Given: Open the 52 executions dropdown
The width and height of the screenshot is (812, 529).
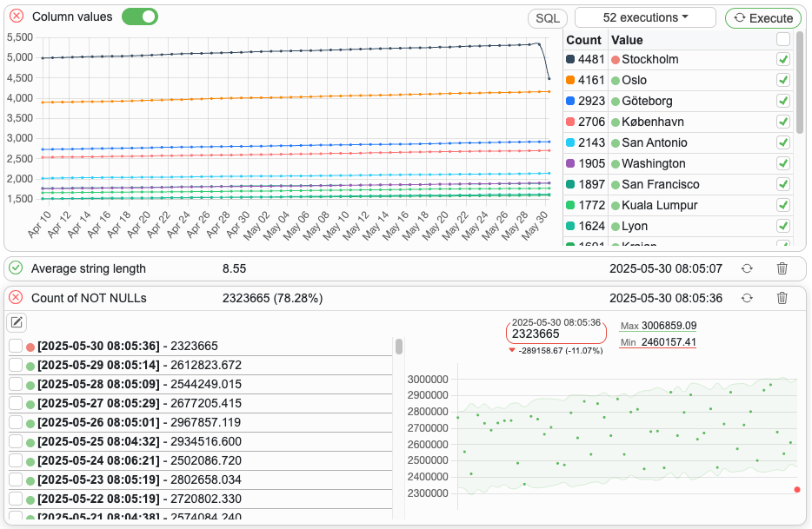Looking at the screenshot, I should pos(645,17).
